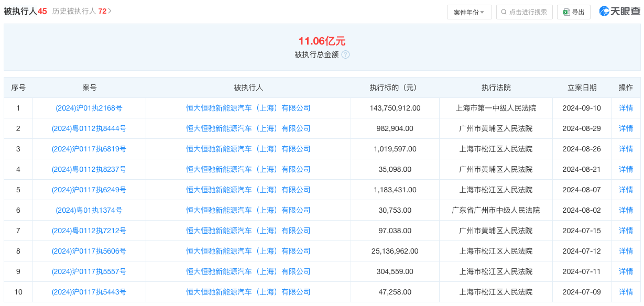Viewport: 644px width, 306px height.
Task: Click the company name in row 4
Action: (248, 169)
